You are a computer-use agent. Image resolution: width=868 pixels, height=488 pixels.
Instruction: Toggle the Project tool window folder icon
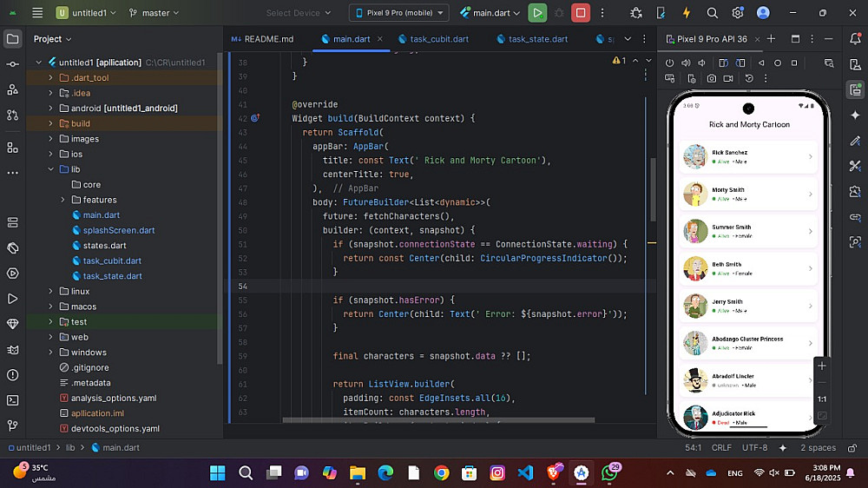pyautogui.click(x=12, y=39)
